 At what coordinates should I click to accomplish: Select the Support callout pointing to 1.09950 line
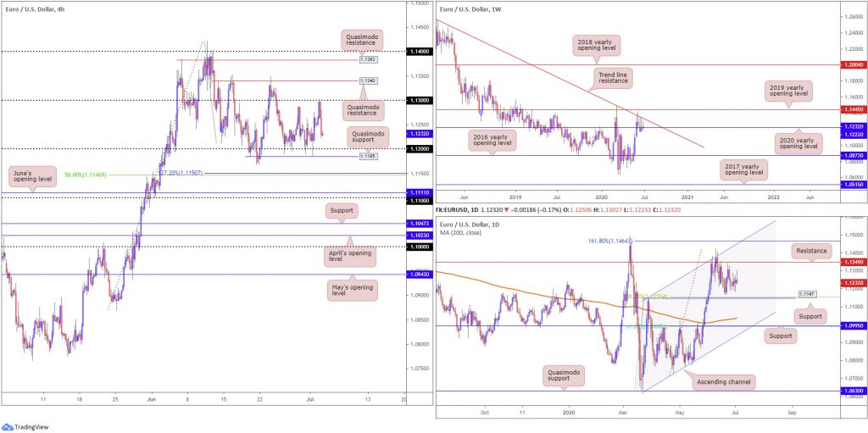coord(780,336)
